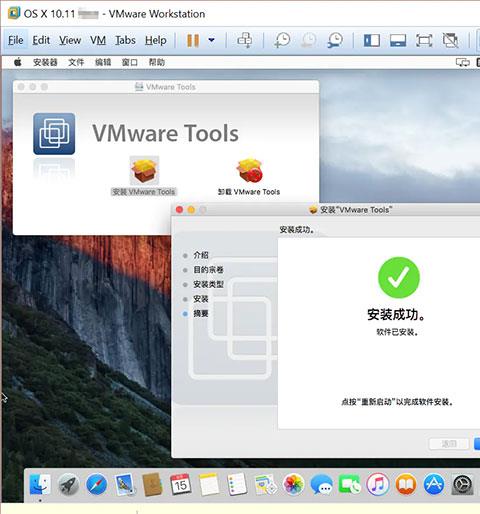The image size is (480, 514).
Task: Select the 目的宗卷 installer step
Action: 208,270
